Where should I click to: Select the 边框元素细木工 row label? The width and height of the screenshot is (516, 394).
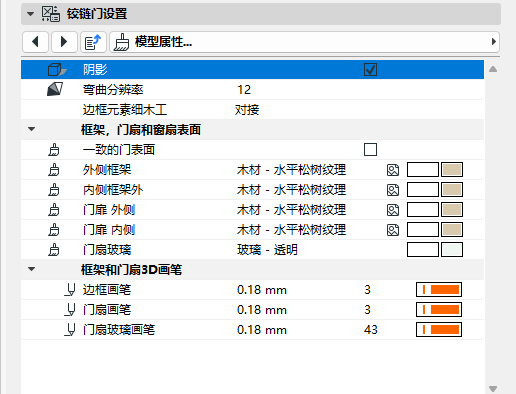(x=125, y=110)
